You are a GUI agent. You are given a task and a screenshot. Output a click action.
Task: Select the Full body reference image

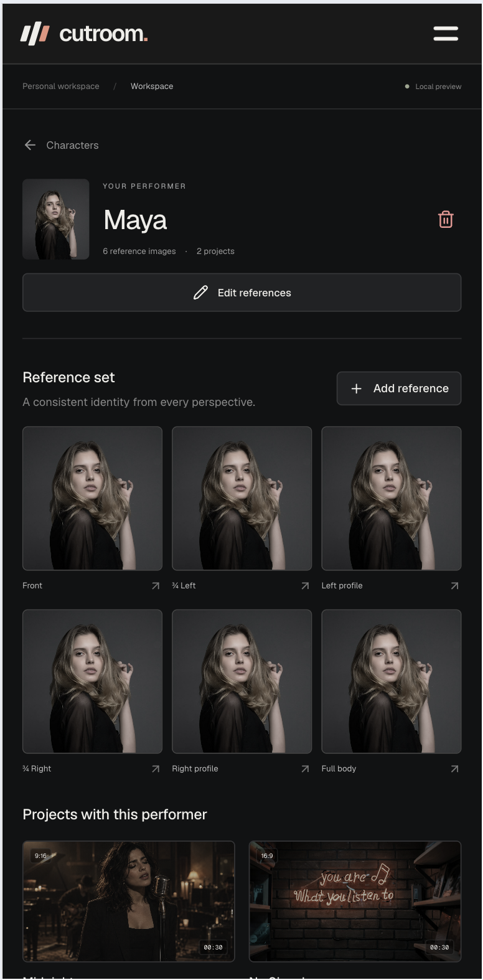click(392, 681)
